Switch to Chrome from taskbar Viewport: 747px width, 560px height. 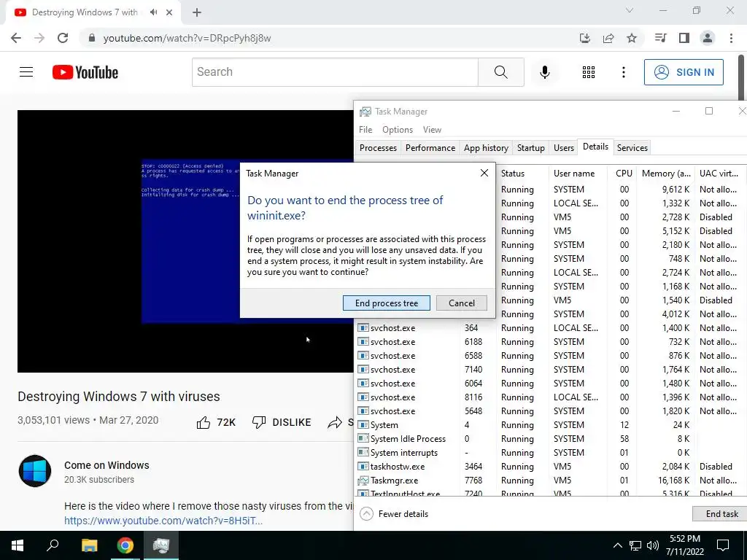point(125,545)
